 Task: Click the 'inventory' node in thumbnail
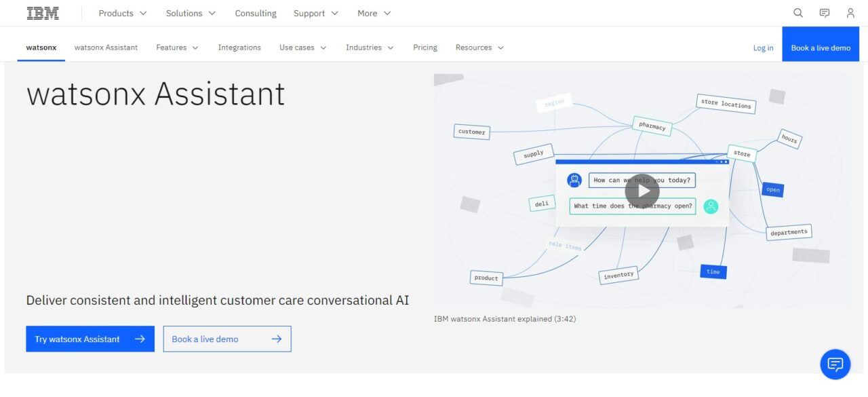(618, 275)
